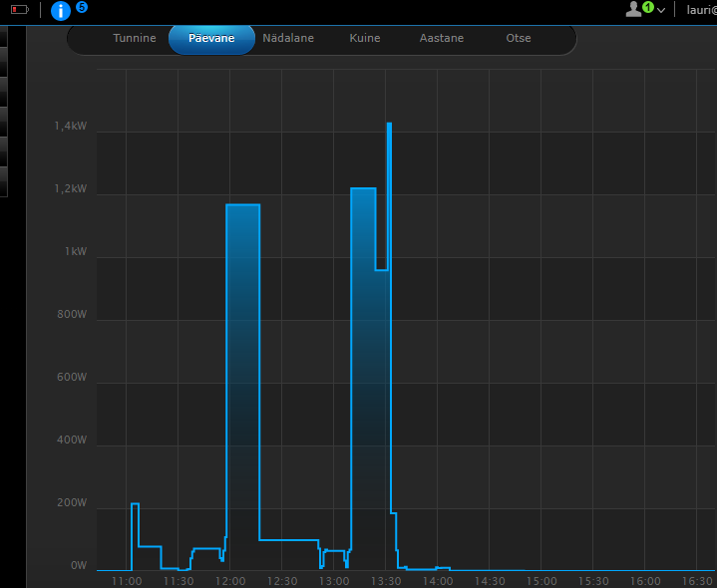Select the Päevane tab
717x588 pixels.
211,39
